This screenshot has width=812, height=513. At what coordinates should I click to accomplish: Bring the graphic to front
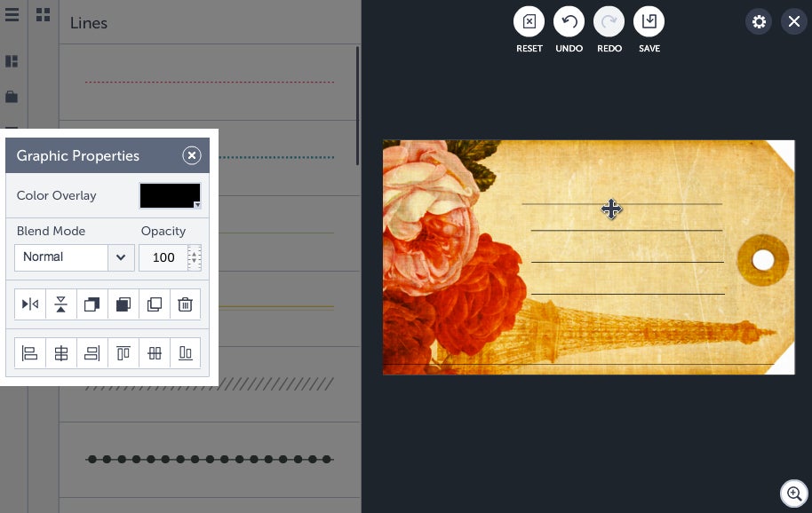[x=92, y=304]
